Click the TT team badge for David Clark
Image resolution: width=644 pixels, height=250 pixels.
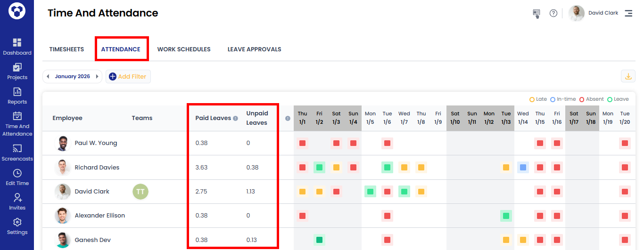pyautogui.click(x=140, y=192)
